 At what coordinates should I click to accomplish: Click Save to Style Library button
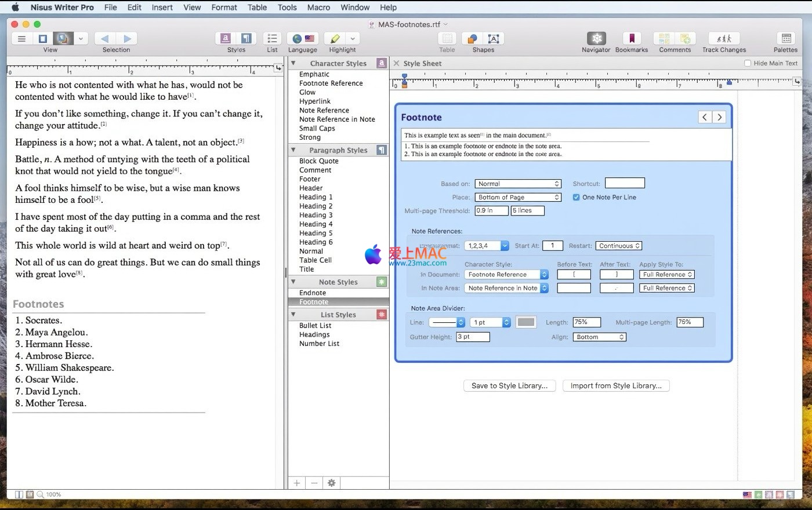509,386
